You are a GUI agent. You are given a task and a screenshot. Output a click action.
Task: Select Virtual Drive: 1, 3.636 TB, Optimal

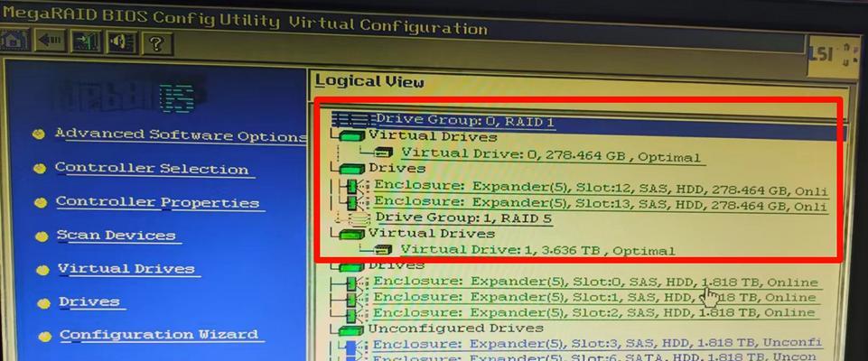pos(537,250)
